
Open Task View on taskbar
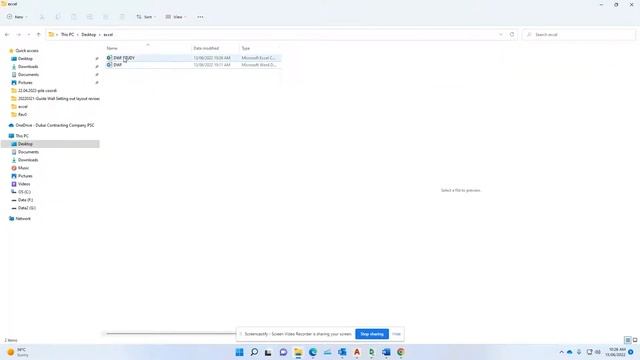click(x=268, y=352)
